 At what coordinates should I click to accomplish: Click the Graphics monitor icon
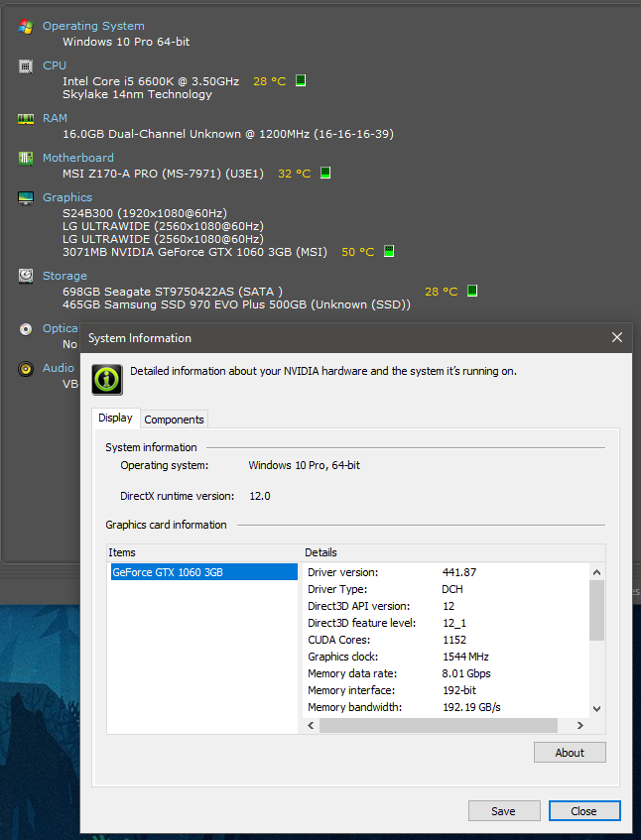click(x=25, y=197)
